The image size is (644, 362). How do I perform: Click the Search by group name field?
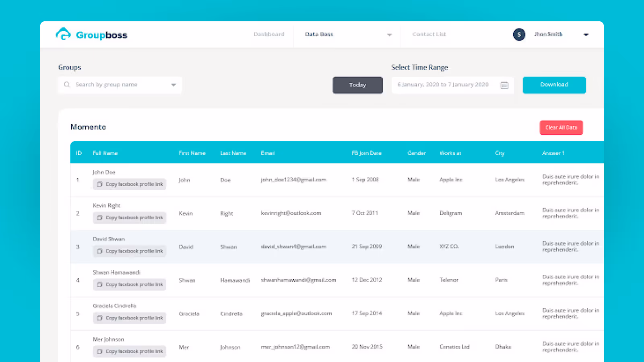point(120,85)
